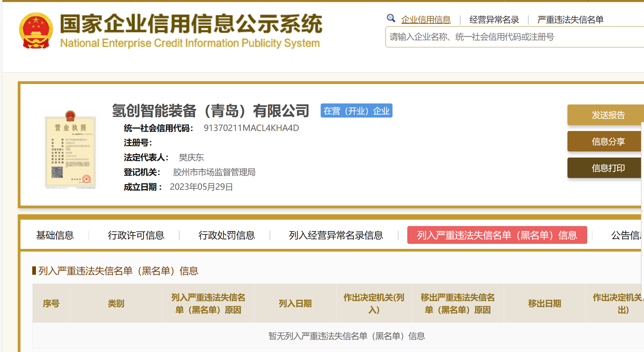The image size is (644, 352).
Task: Click the registration authority 胶州市市场监督管理局
Action: (x=214, y=172)
